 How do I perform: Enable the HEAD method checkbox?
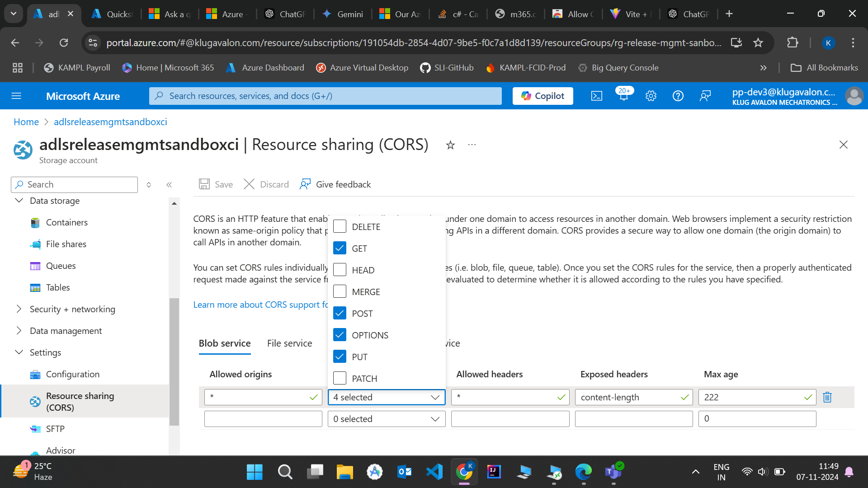pos(340,269)
